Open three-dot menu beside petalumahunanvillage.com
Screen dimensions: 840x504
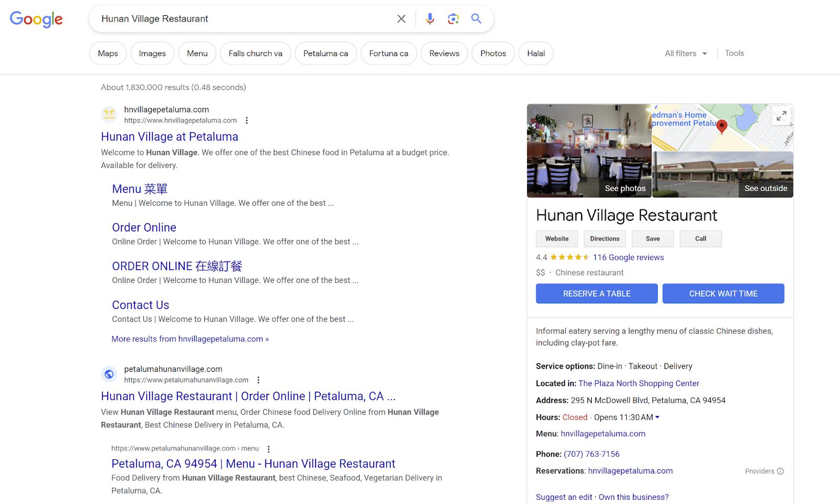pyautogui.click(x=258, y=380)
